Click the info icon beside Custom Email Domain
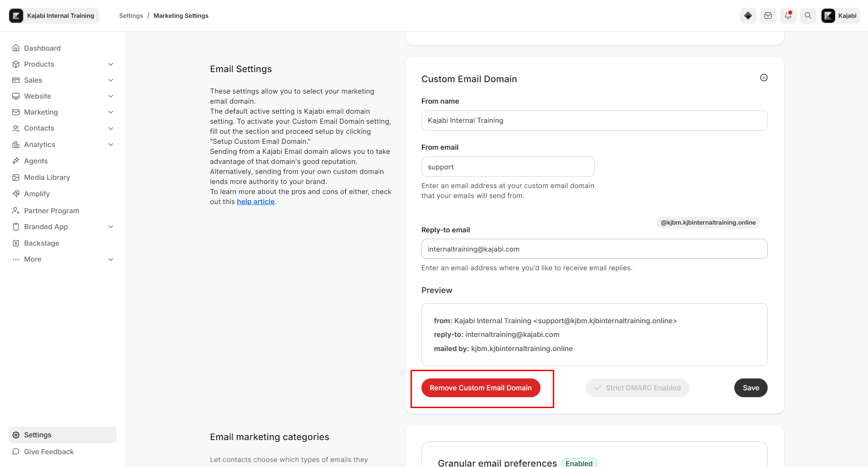Viewport: 868px width, 467px height. [764, 78]
